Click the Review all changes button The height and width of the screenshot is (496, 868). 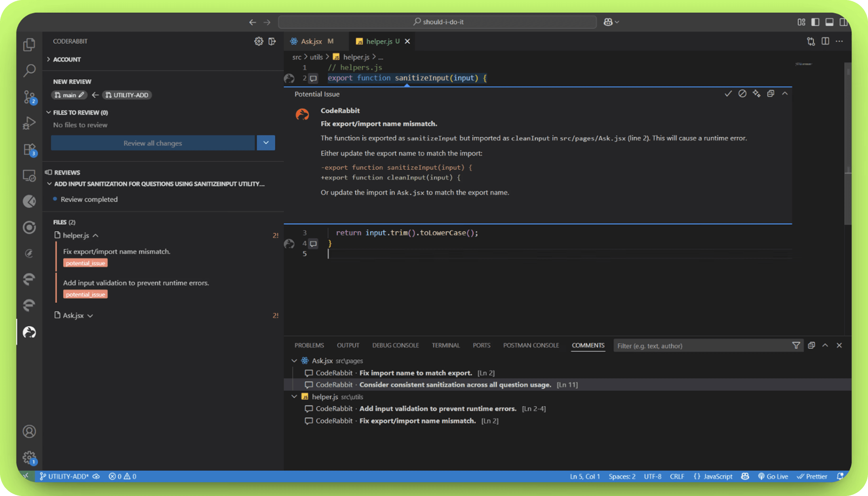point(153,143)
